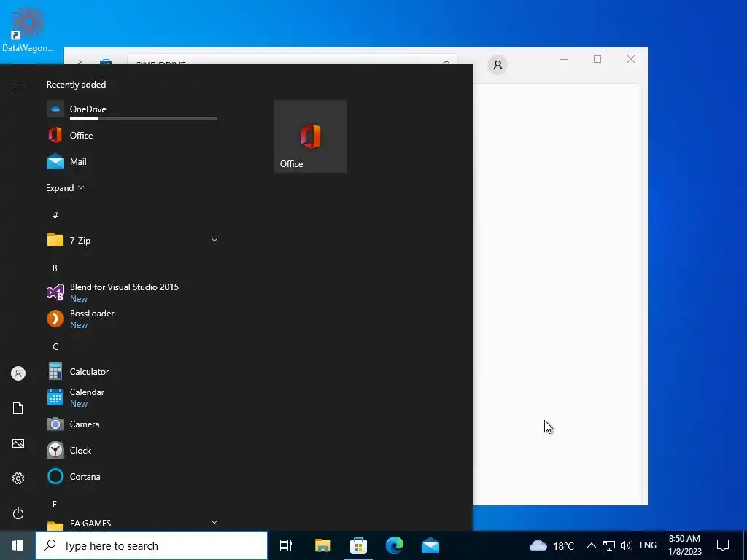Open network status tray icon
747x560 pixels.
click(x=609, y=545)
